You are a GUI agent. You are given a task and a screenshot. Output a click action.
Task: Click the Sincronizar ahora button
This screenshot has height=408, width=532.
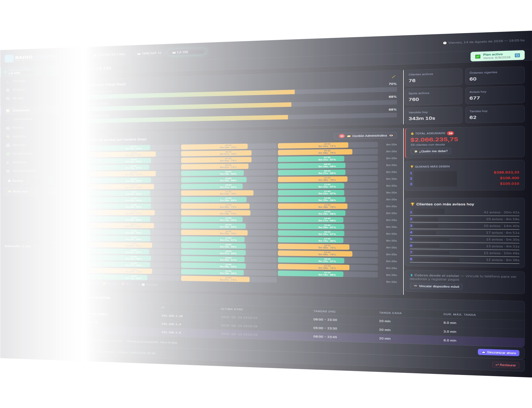[498, 353]
